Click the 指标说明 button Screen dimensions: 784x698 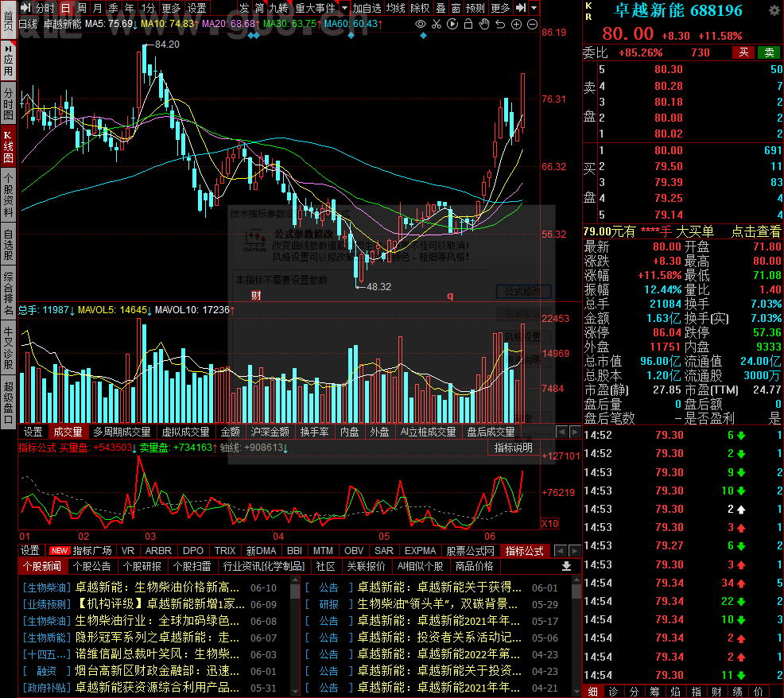click(514, 448)
